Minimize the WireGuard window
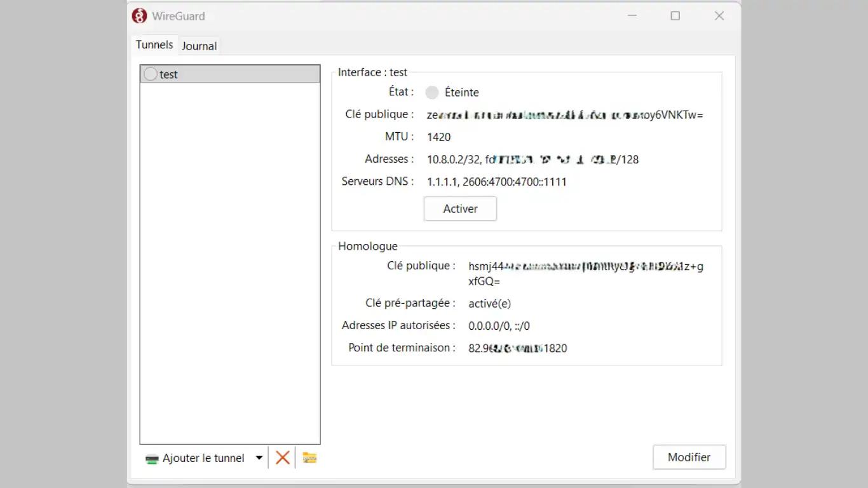This screenshot has height=488, width=868. coord(632,16)
